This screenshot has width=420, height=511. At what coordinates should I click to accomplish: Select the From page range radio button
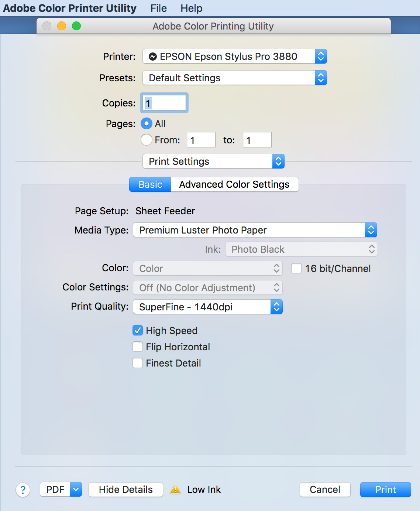pyautogui.click(x=147, y=140)
